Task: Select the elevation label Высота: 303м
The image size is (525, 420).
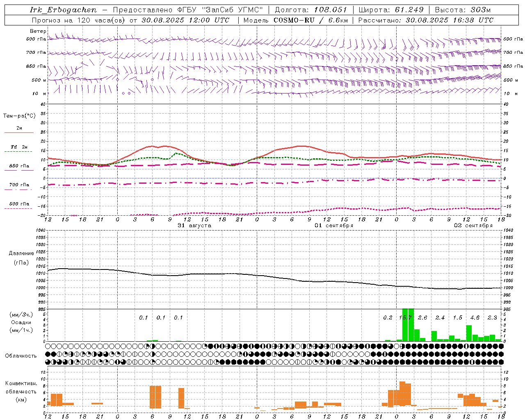Action: click(463, 10)
